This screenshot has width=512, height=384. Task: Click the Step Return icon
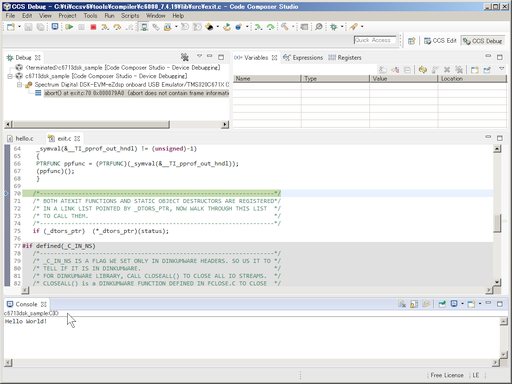pos(129,27)
